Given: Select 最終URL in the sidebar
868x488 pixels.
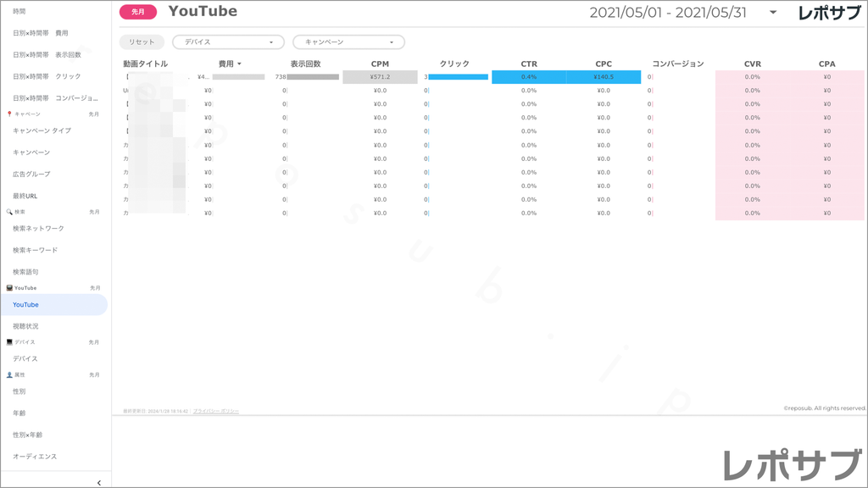Looking at the screenshot, I should (x=25, y=195).
